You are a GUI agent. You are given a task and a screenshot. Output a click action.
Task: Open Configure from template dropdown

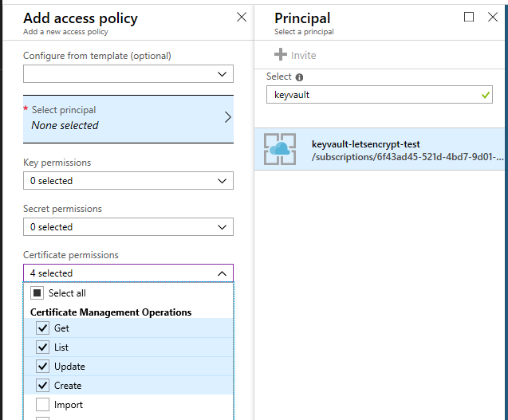tap(128, 74)
